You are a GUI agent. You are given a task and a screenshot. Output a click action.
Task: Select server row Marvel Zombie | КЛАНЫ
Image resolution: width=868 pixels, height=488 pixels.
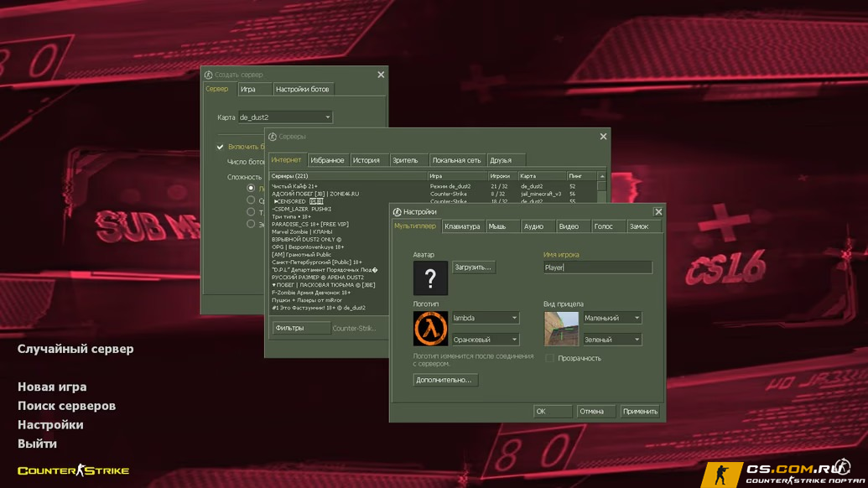(x=330, y=231)
